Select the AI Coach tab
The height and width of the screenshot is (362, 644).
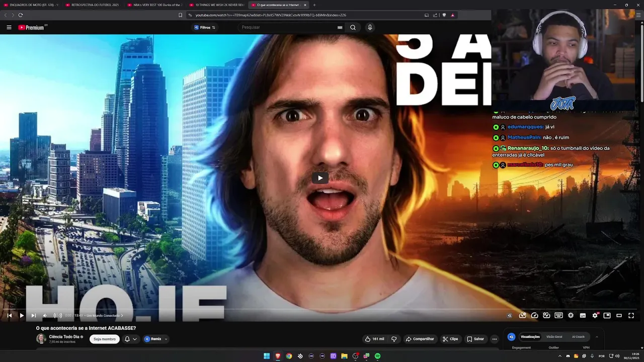click(x=578, y=337)
